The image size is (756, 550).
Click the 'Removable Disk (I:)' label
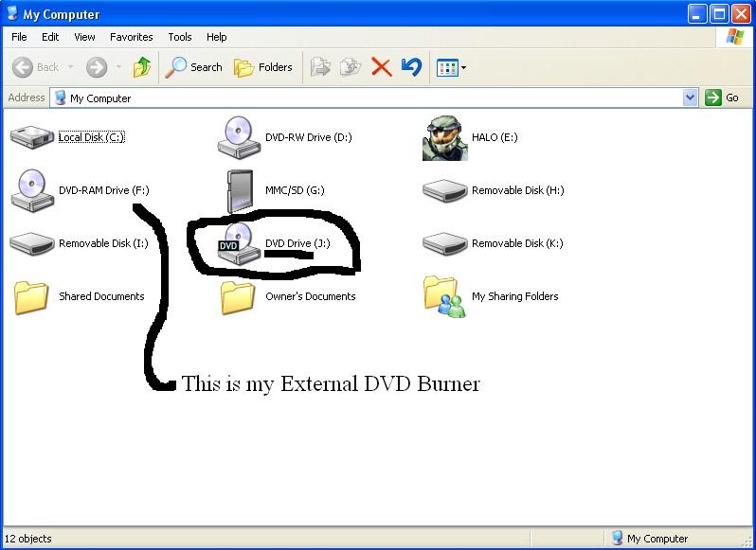pyautogui.click(x=103, y=243)
